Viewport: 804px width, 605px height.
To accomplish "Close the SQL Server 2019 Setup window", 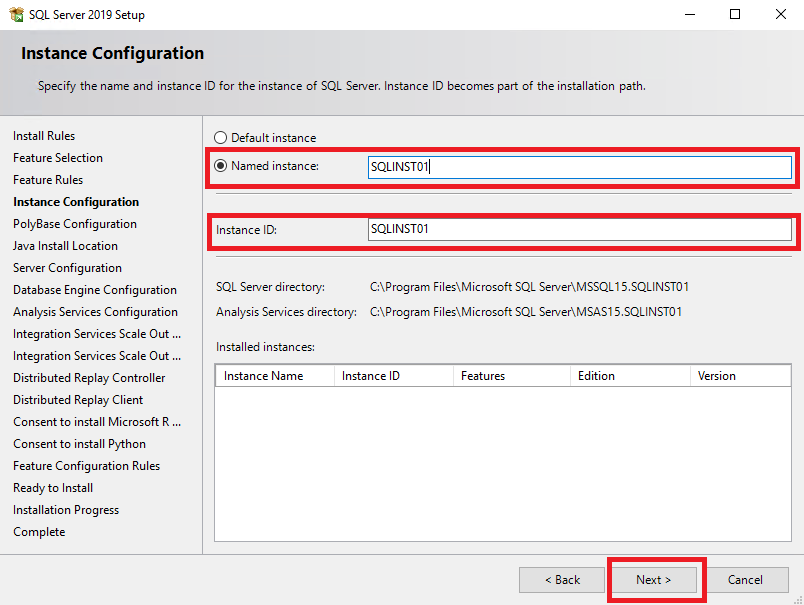I will [x=780, y=14].
